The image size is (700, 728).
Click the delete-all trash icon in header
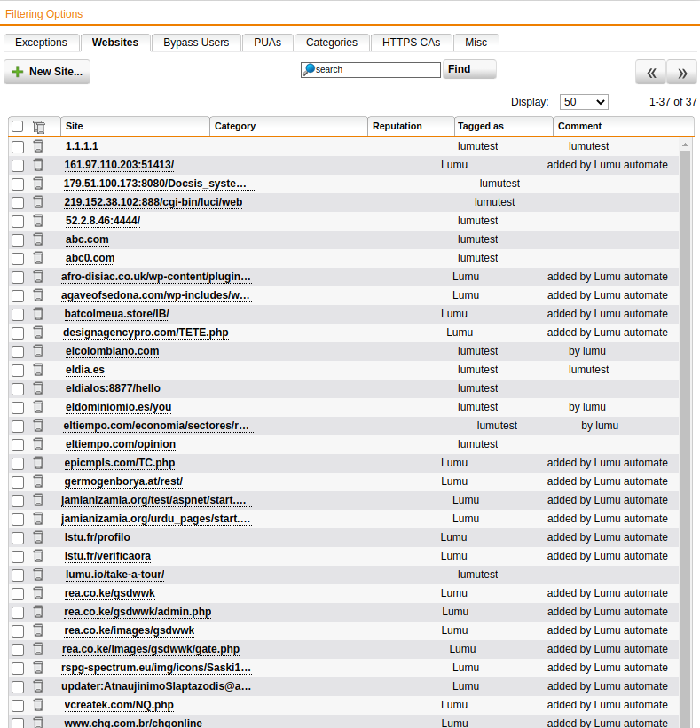pyautogui.click(x=38, y=127)
